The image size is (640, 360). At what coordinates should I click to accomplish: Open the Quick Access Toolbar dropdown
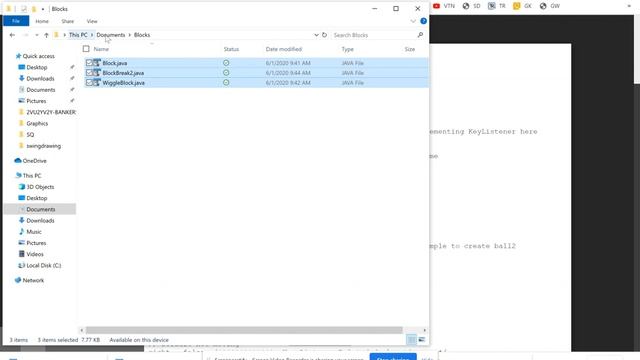43,9
